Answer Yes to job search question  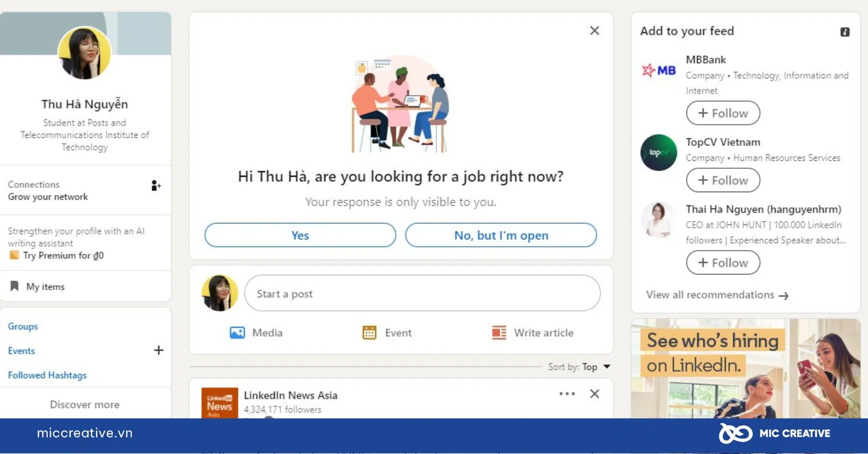(300, 235)
